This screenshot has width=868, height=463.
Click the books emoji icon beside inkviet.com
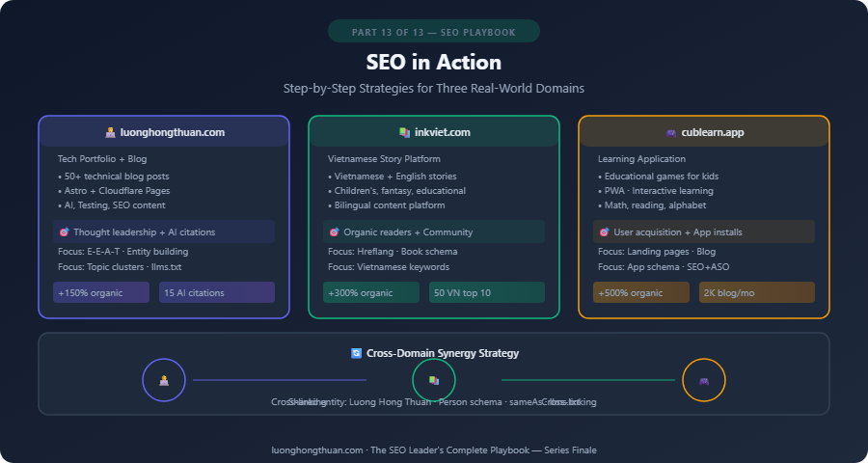pos(405,133)
